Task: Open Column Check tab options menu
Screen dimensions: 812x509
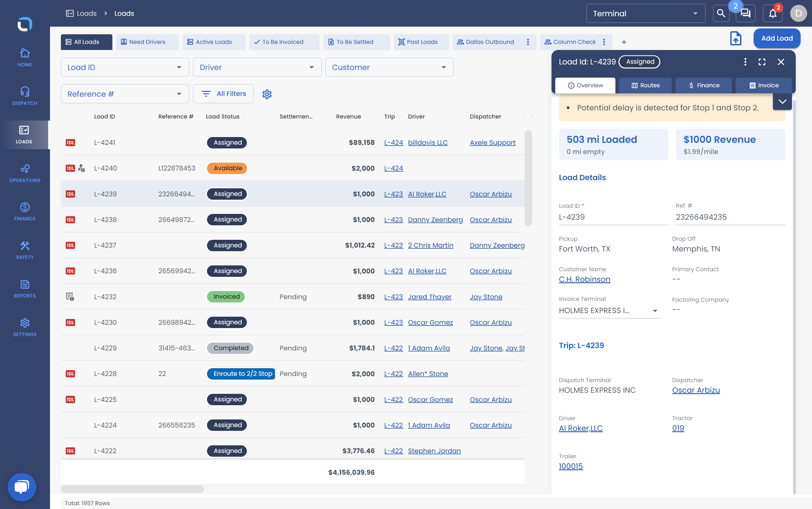Action: 604,42
